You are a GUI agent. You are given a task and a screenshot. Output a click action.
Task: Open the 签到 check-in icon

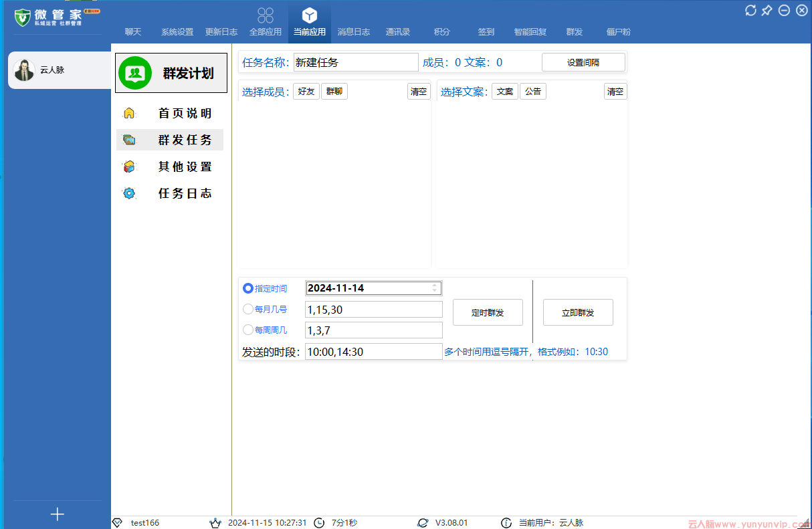click(486, 31)
